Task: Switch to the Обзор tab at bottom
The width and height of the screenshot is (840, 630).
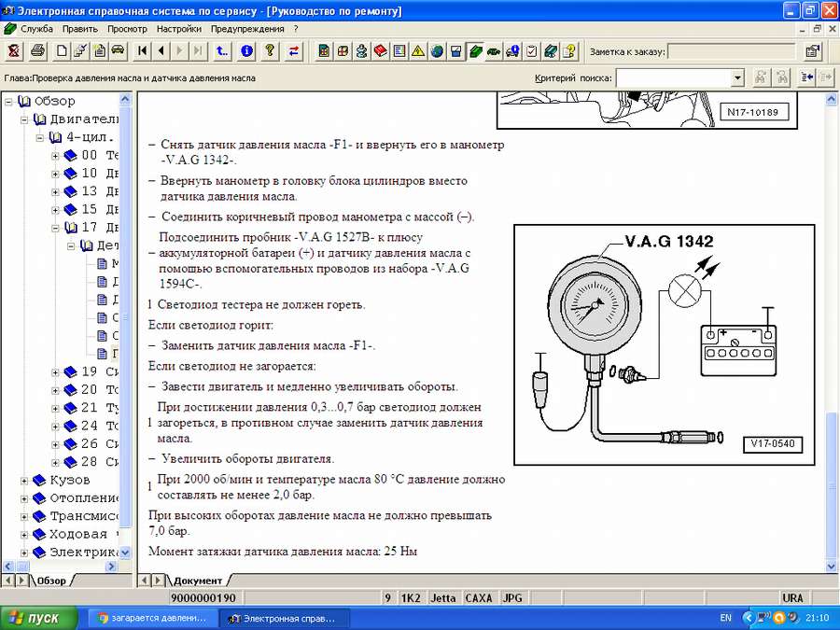Action: [51, 581]
